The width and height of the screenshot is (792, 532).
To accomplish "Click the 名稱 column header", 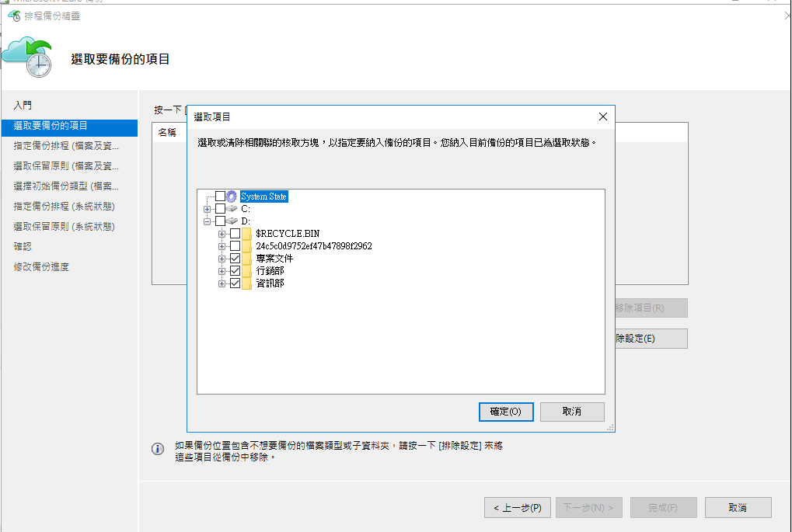I will 167,133.
